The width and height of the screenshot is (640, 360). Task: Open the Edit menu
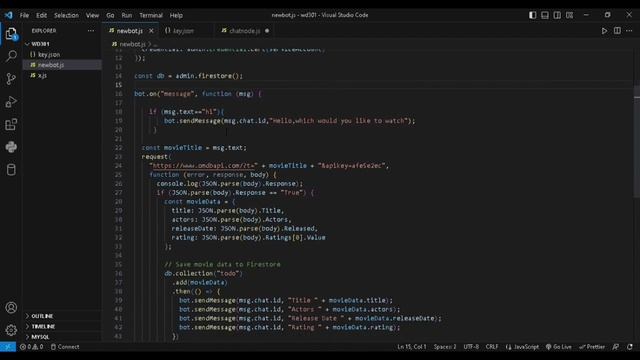(x=41, y=15)
